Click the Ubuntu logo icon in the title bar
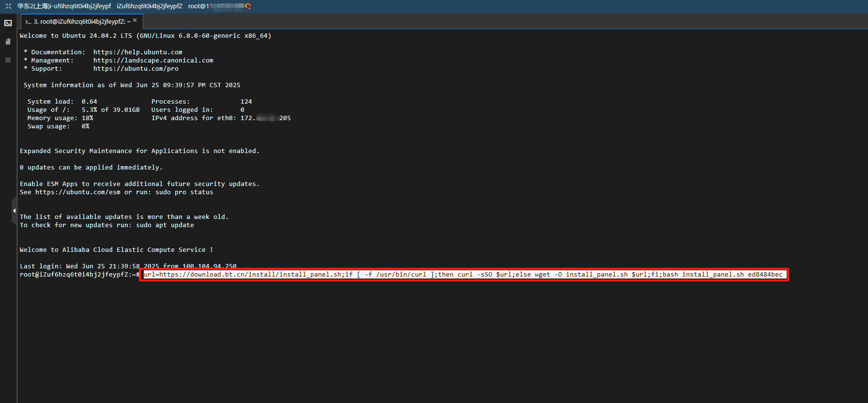The image size is (868, 403). click(x=248, y=6)
